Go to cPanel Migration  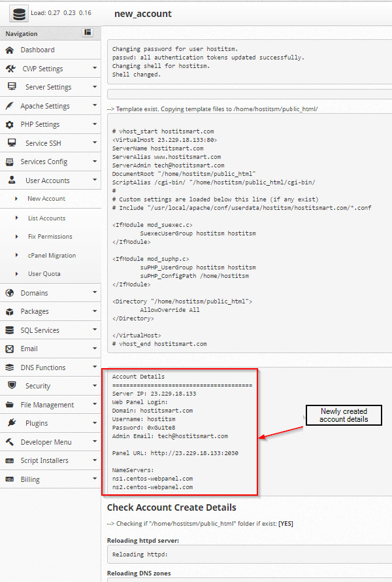pos(52,256)
